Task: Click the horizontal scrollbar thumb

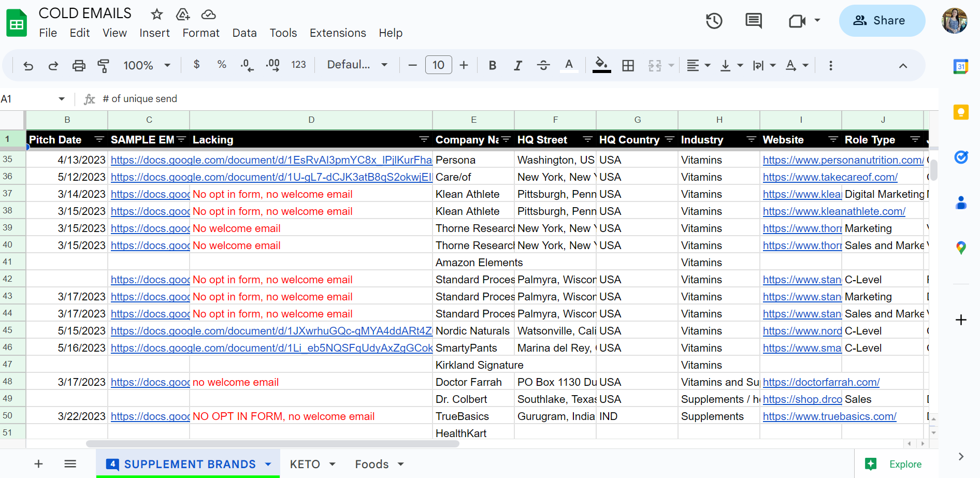Action: [272, 444]
